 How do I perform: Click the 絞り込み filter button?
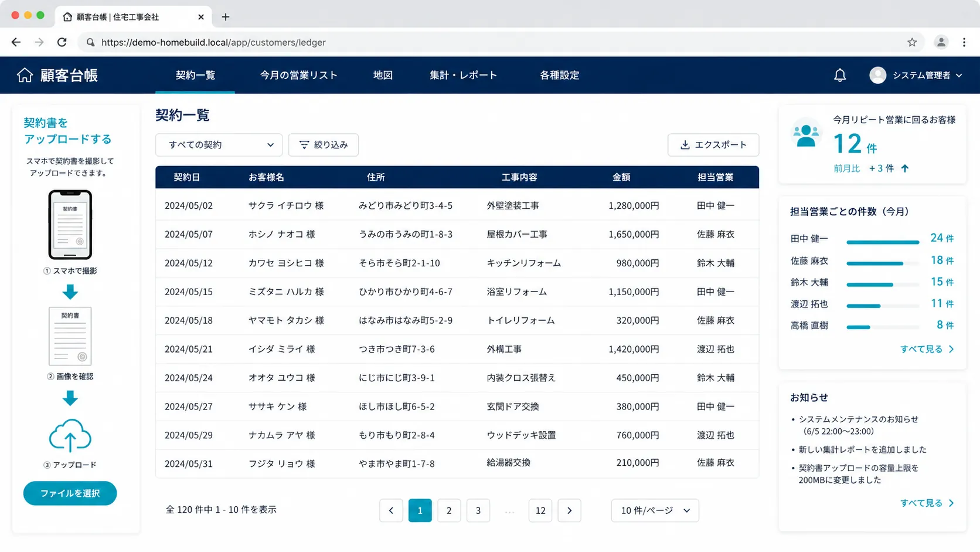324,145
